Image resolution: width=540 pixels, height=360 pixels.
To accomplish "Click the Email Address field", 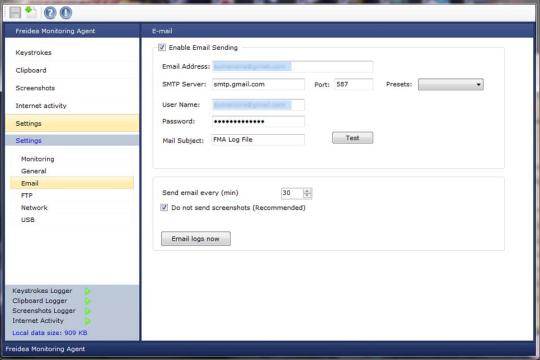I will tap(292, 66).
